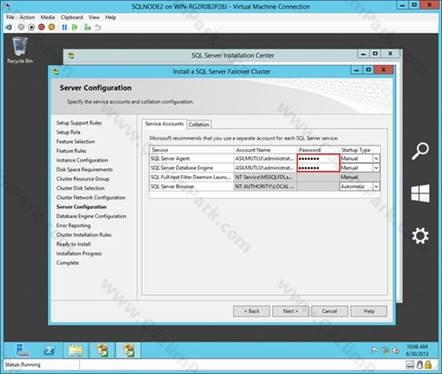This screenshot has width=442, height=374.
Task: Expand SQL Server Agent startup type dropdown
Action: (376, 159)
